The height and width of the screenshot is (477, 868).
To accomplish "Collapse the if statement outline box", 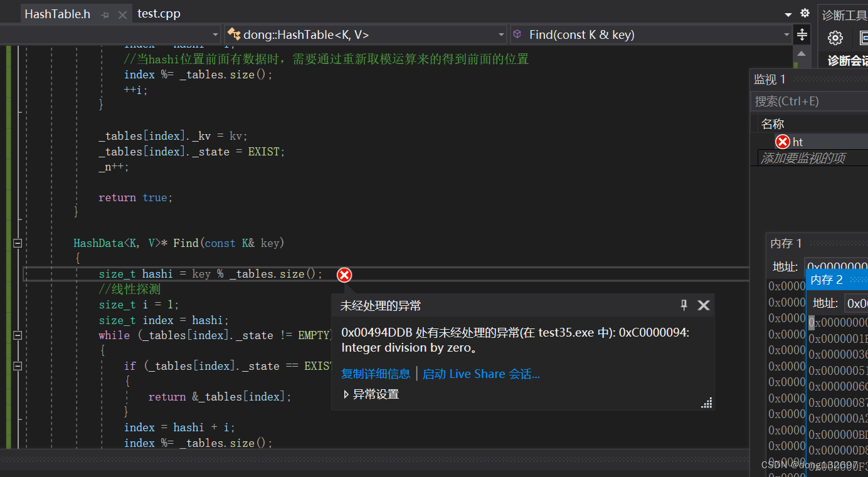I will [18, 366].
